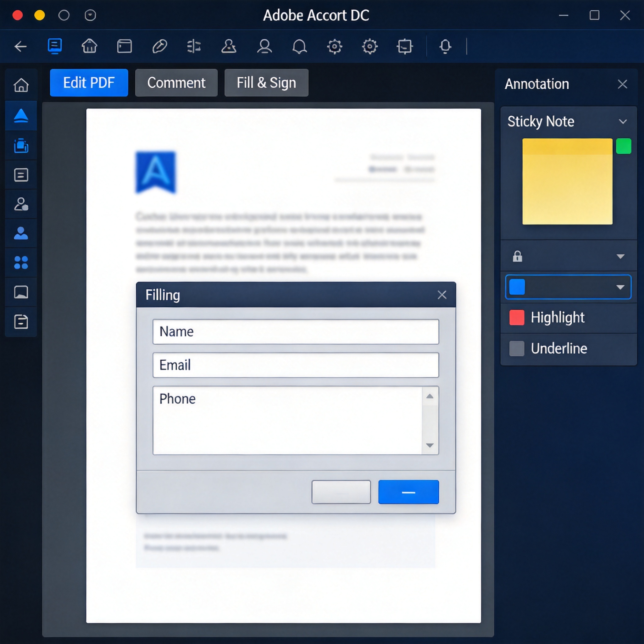
Task: Open the copy pages icon in left sidebar
Action: coord(21,145)
